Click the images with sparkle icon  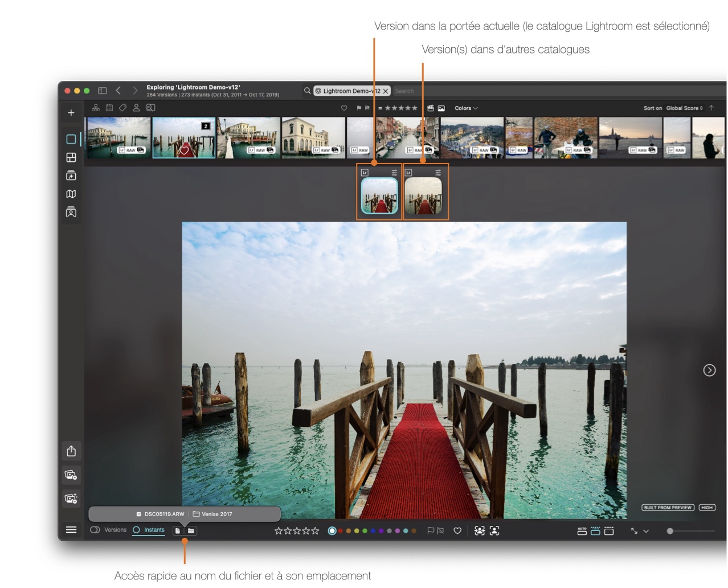tap(71, 499)
